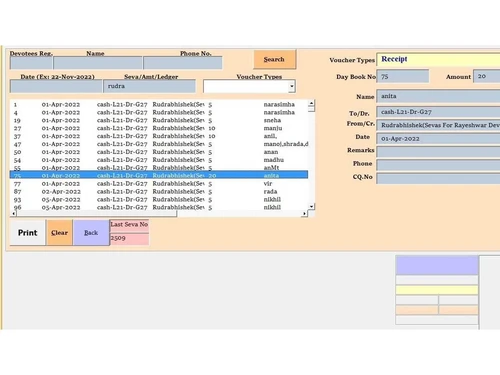Select row 55 anMt entry
The height and width of the screenshot is (375, 500).
click(159, 168)
